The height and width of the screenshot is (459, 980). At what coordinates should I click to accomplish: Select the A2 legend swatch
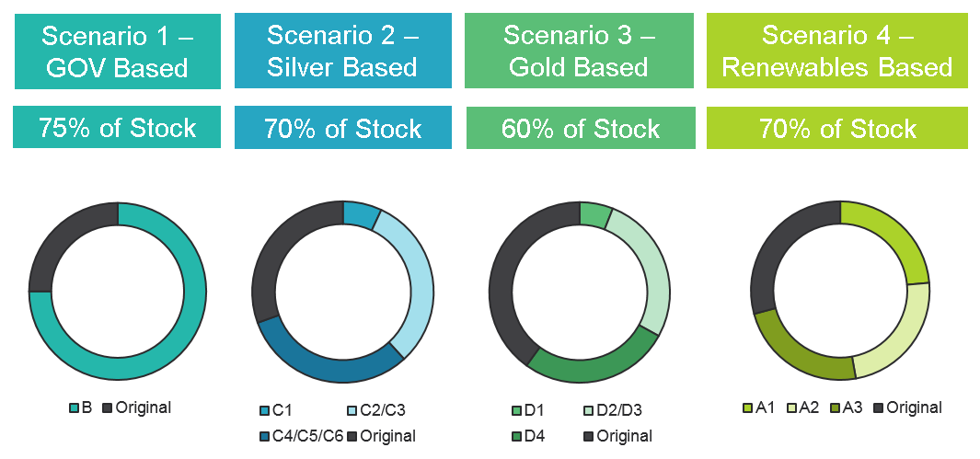click(x=792, y=407)
